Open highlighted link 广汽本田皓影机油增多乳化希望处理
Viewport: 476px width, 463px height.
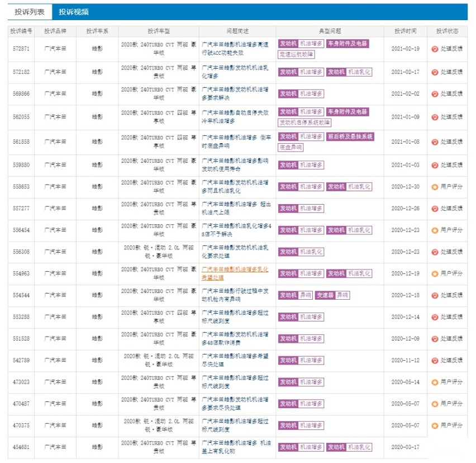pos(235,273)
